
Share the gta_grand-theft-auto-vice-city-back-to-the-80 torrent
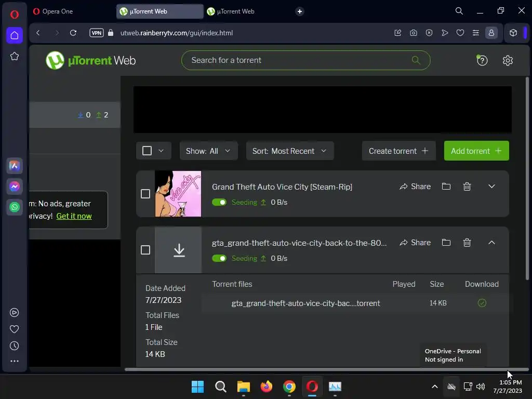(x=415, y=243)
